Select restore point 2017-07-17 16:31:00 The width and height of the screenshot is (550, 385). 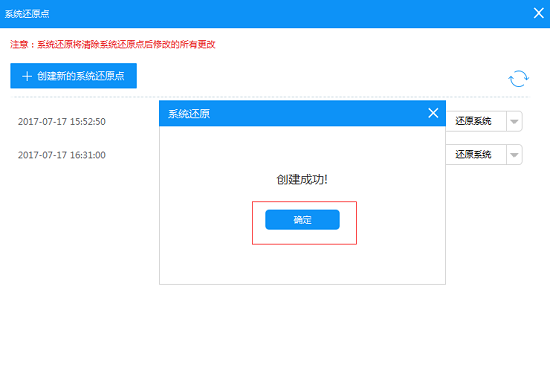[x=62, y=155]
